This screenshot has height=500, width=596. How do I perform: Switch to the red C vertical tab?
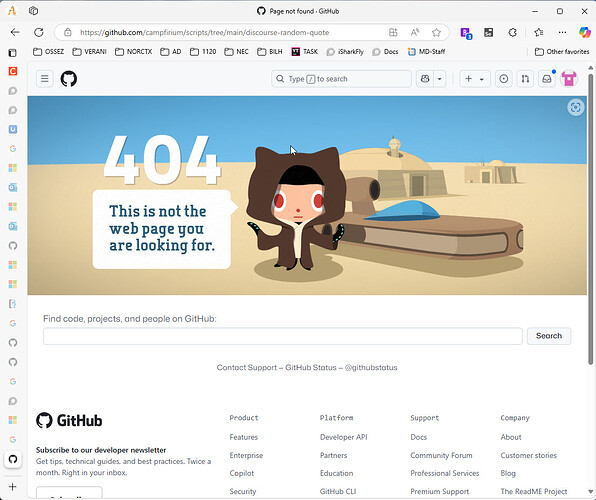point(13,71)
